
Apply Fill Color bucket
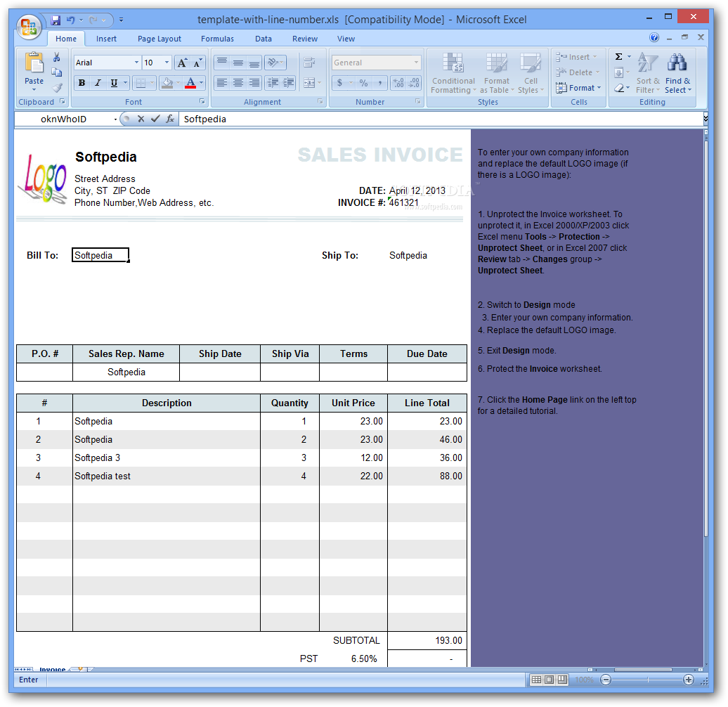pos(167,83)
